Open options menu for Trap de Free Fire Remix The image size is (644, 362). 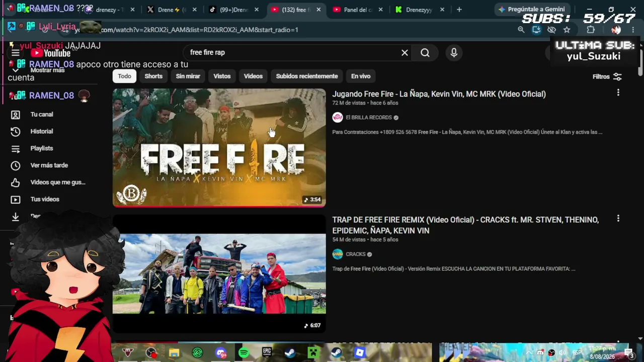[618, 219]
